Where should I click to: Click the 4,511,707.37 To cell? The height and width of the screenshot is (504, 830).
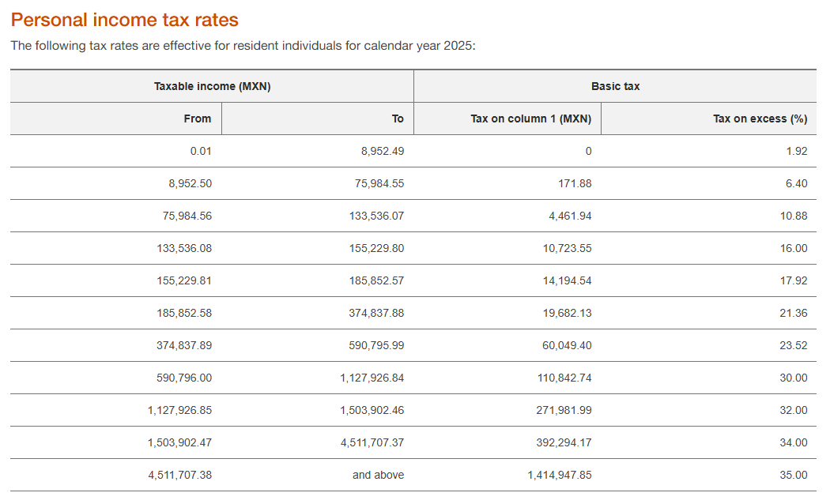pos(372,442)
